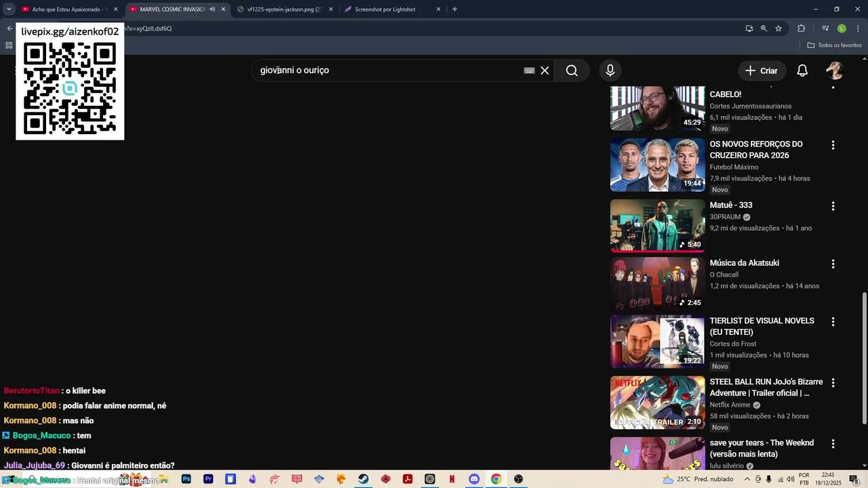Open 30PRAUM channel link
Viewport: 868px width, 488px height.
[x=725, y=218]
